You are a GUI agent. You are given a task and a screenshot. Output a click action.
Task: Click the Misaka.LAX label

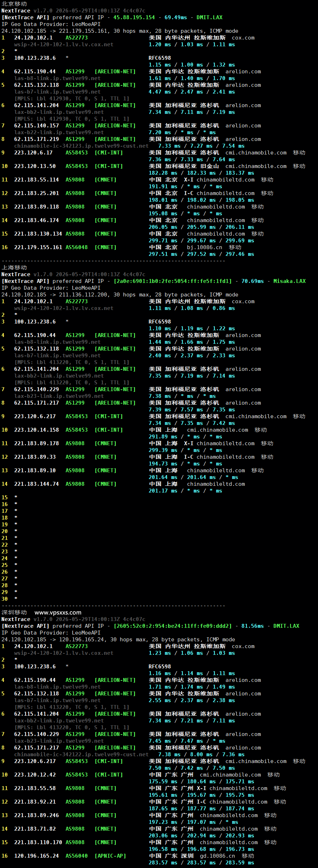pyautogui.click(x=290, y=281)
